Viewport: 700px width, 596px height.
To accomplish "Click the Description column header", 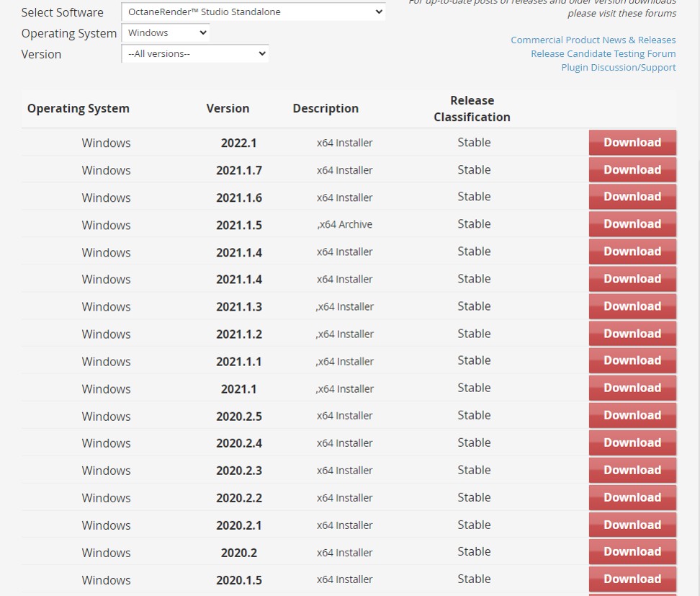I will [x=326, y=109].
